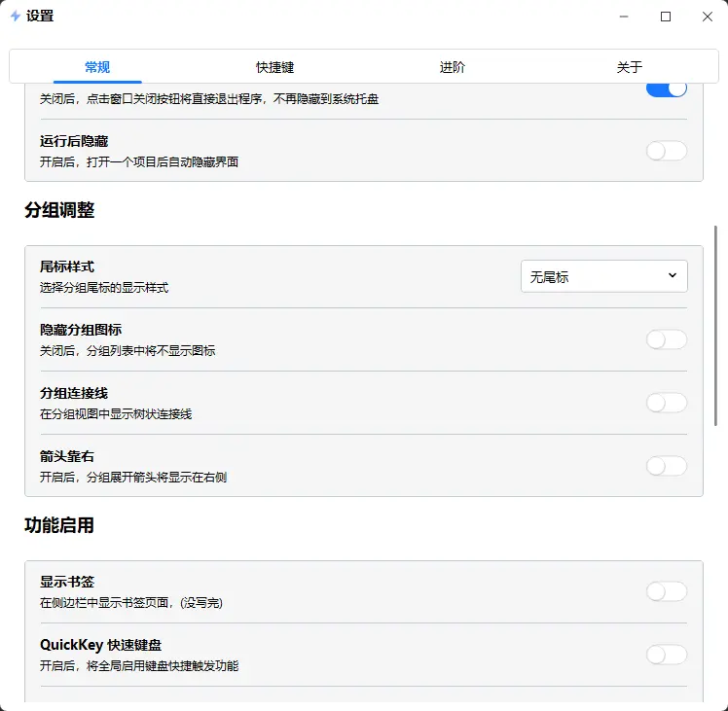
Task: Open the 快捷键 tab
Action: (x=274, y=67)
